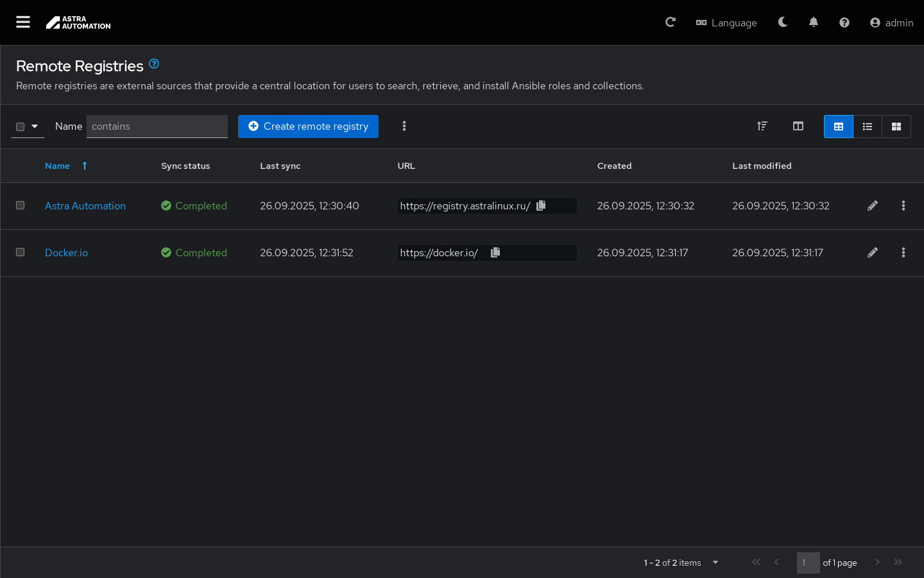924x578 pixels.
Task: Expand the bulk select dropdown arrow
Action: point(35,127)
